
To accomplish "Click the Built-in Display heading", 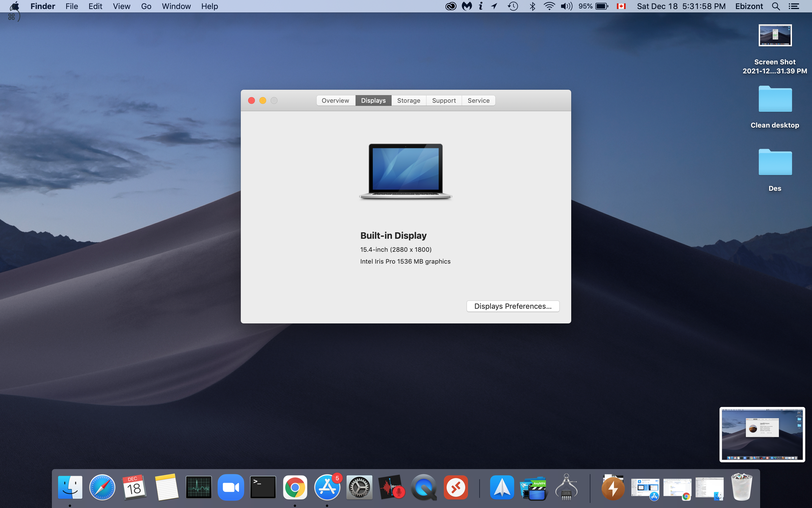I will [x=393, y=236].
